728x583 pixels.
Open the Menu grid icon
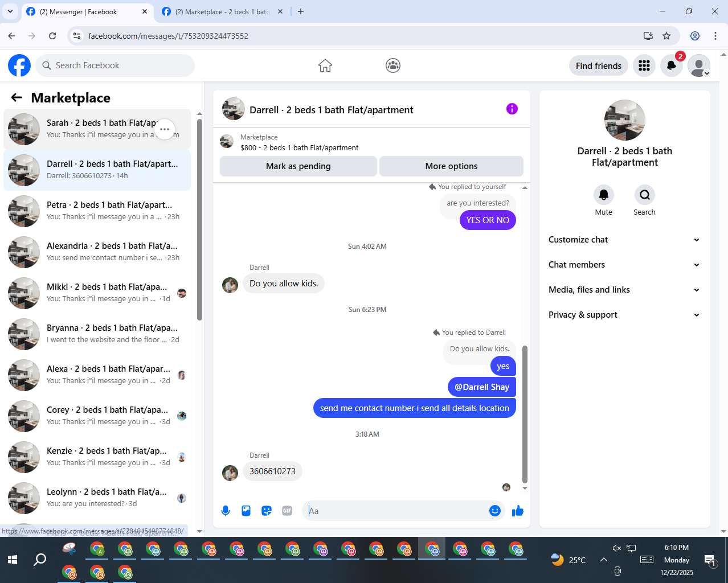tap(644, 65)
